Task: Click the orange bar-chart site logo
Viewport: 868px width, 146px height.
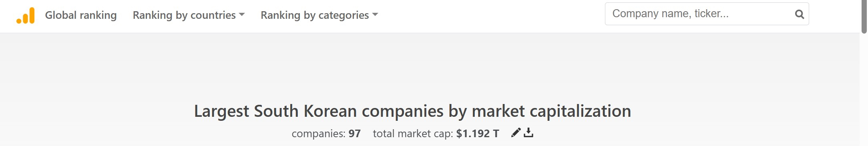Action: [x=26, y=16]
